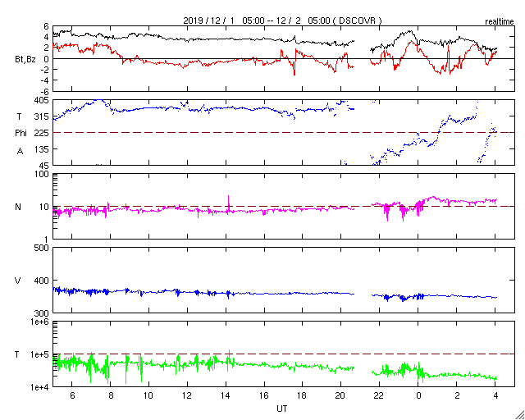Click the '405' tick value
Viewport: 525px width, 420px height.
pos(42,100)
